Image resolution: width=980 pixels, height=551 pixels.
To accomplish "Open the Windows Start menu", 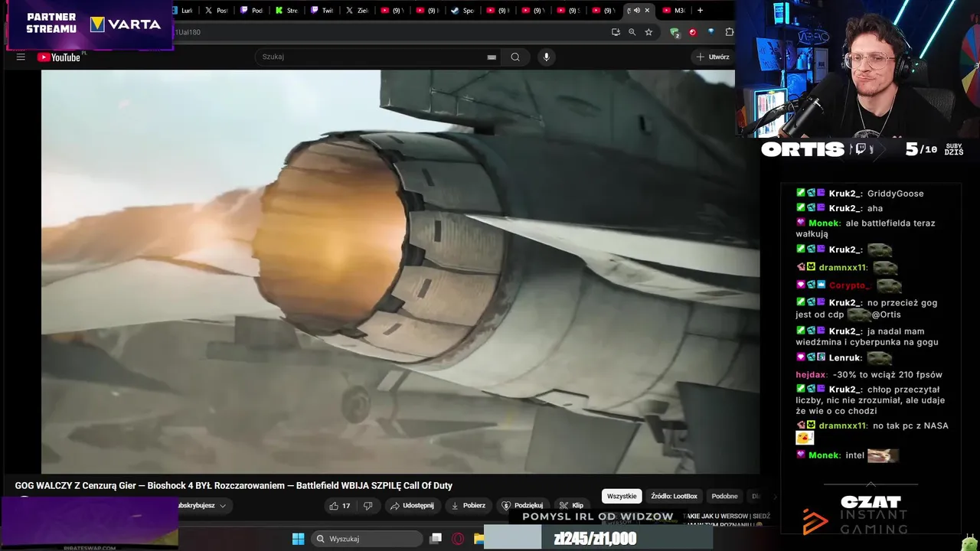I will coord(298,539).
